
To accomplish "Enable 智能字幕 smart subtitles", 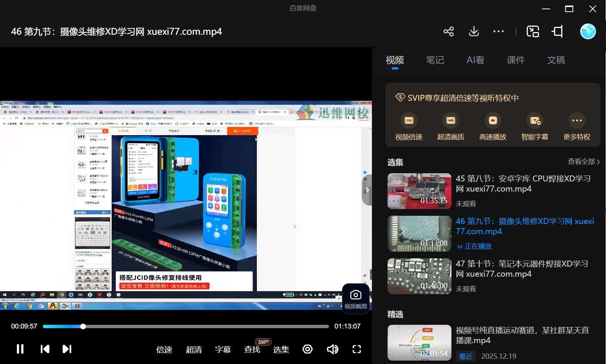I will (534, 126).
